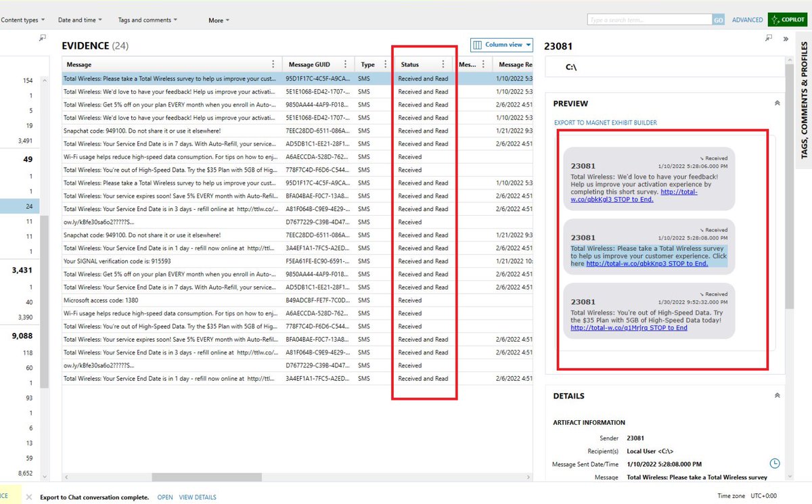Collapse the DETAILS section

tap(777, 396)
